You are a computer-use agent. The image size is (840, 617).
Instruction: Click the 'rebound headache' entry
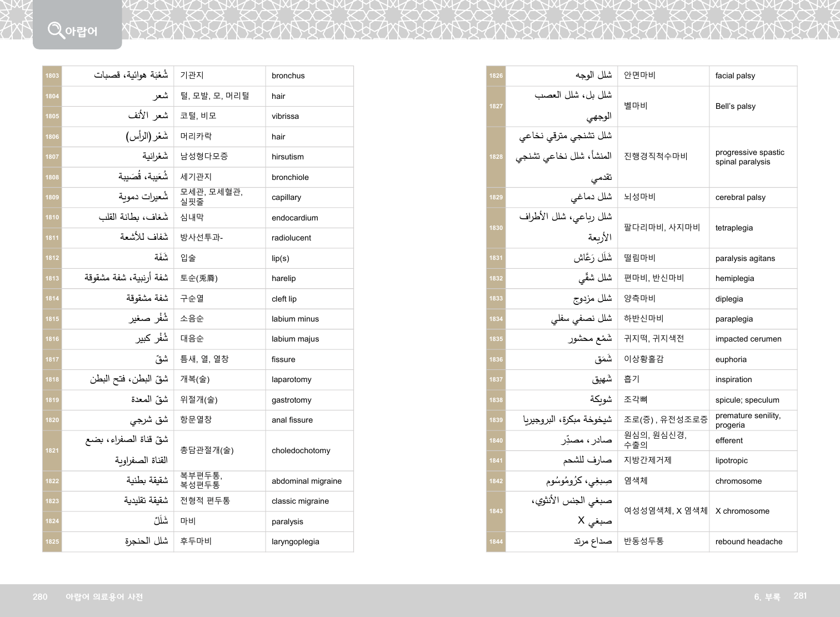pos(748,541)
